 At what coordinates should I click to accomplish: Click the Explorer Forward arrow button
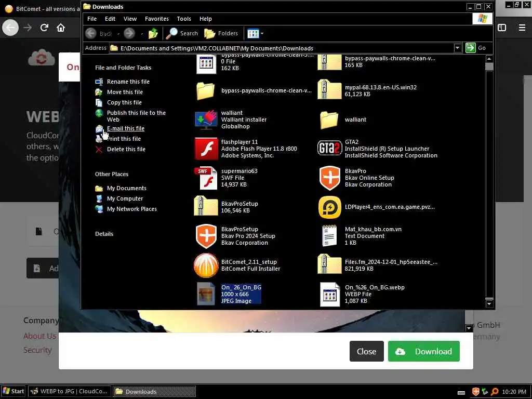[129, 33]
